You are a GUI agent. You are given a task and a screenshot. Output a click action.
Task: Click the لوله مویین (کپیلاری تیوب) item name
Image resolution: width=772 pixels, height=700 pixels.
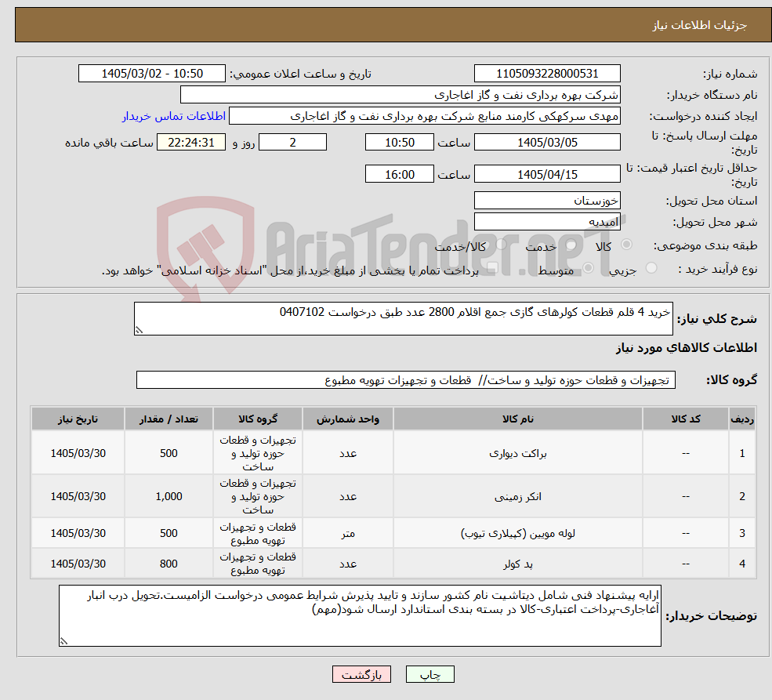click(x=517, y=533)
